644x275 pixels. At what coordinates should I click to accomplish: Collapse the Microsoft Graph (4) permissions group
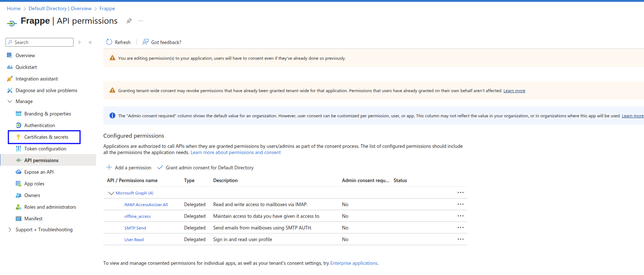(111, 193)
